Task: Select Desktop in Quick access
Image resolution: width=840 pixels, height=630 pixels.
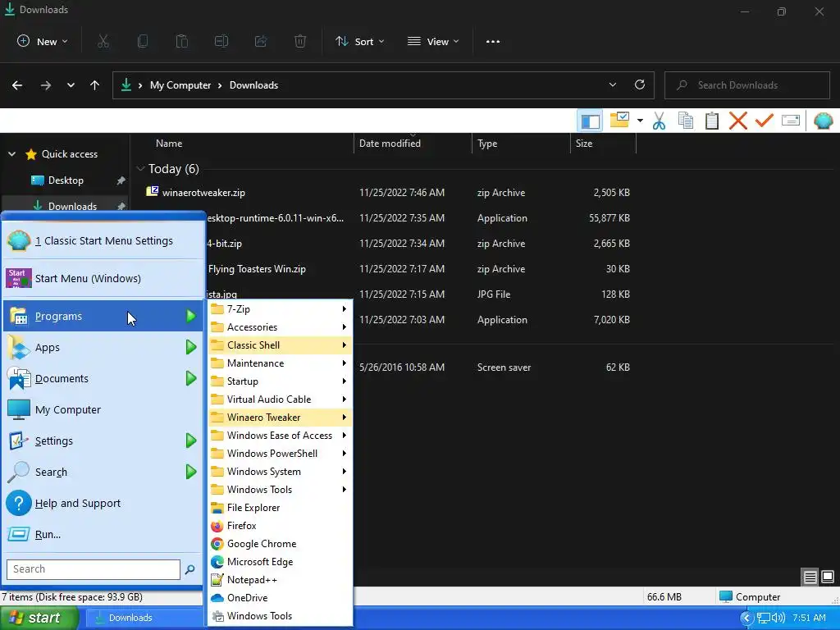Action: 66,180
